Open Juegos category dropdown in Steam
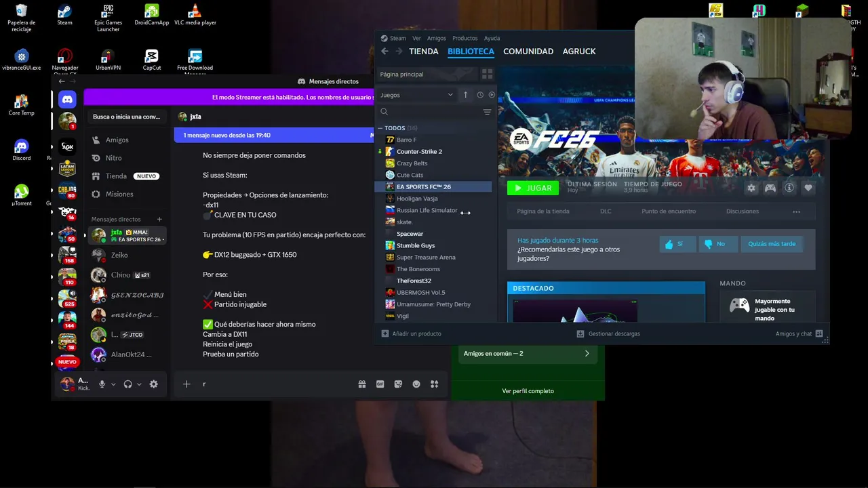Screen dimensions: 868x488 pos(416,95)
